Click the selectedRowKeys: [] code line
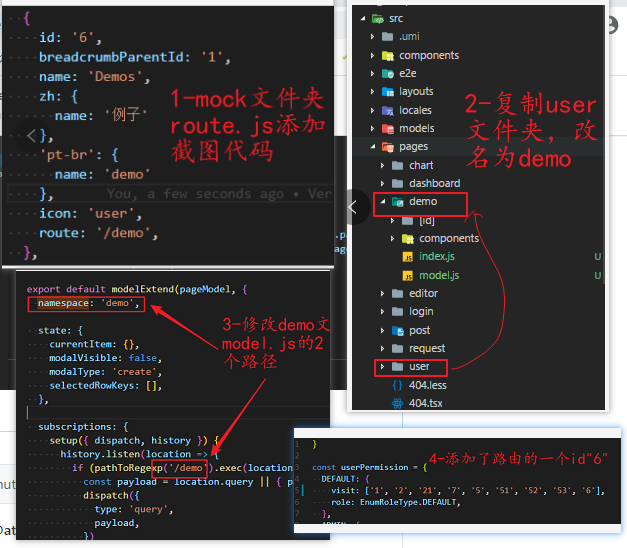627x548 pixels. (105, 386)
